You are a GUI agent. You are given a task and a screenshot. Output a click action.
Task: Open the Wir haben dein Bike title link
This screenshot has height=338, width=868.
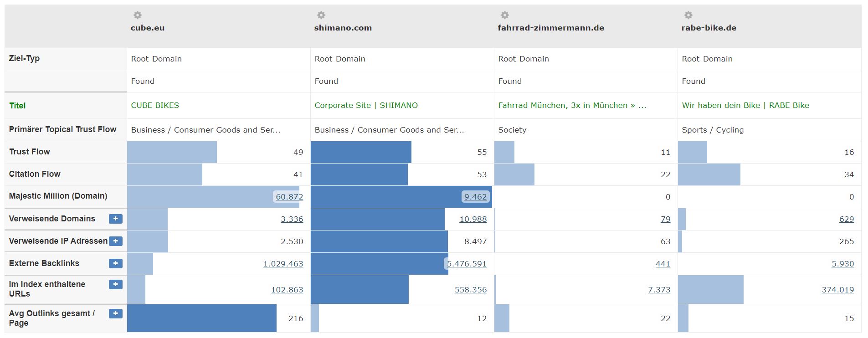pos(745,105)
